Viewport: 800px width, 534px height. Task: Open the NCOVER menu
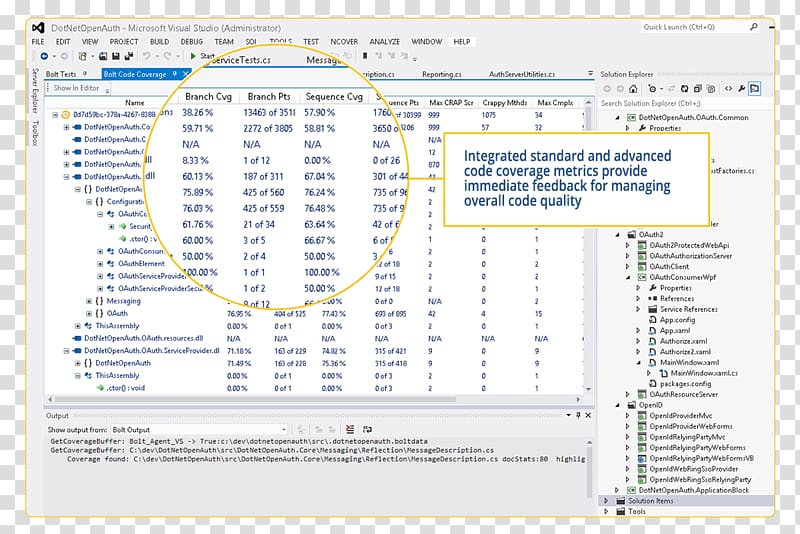click(x=344, y=41)
